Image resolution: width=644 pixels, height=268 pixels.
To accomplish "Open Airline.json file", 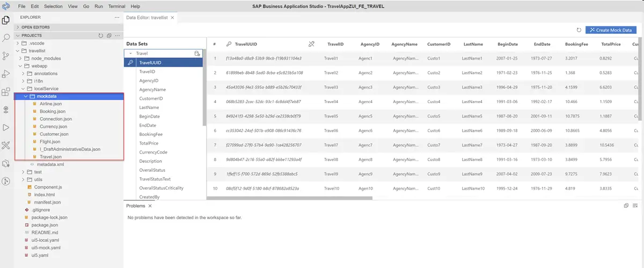I will pyautogui.click(x=50, y=104).
